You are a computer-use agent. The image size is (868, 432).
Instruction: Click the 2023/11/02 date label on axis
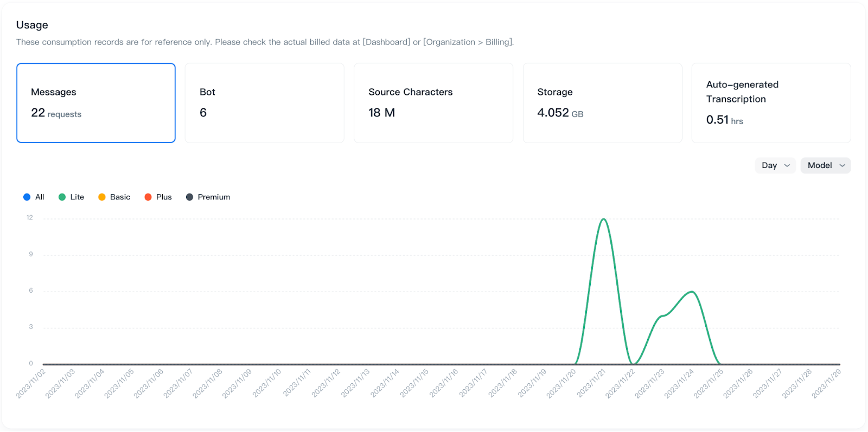(x=31, y=383)
